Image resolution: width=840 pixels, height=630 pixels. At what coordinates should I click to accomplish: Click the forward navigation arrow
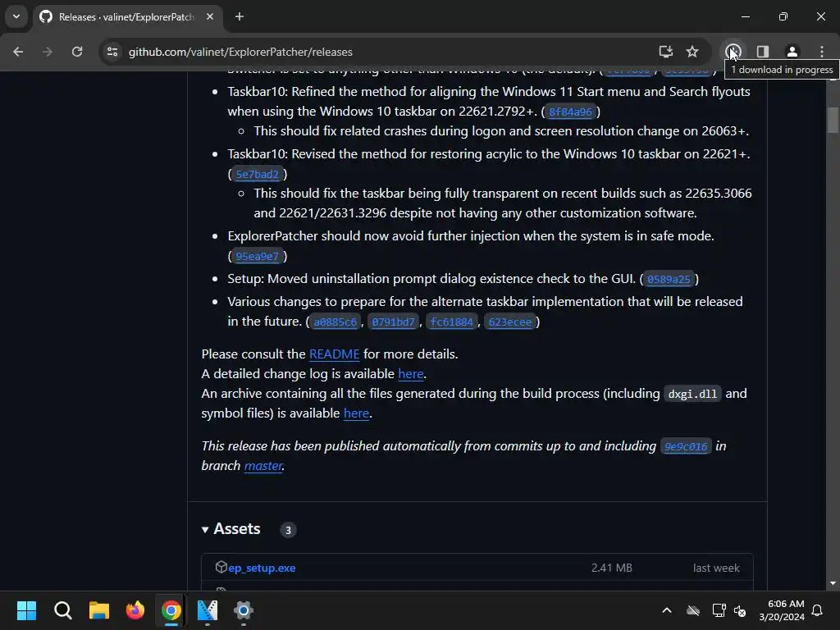48,52
